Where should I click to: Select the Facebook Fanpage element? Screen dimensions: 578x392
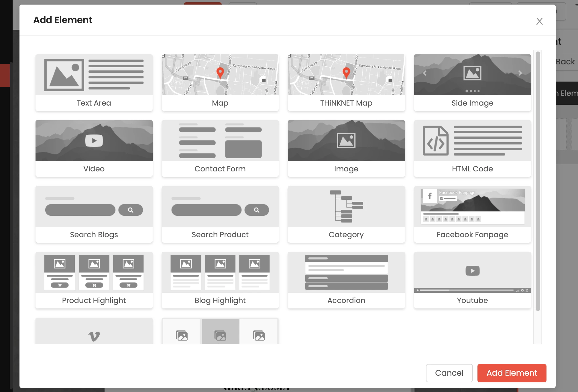pos(472,214)
